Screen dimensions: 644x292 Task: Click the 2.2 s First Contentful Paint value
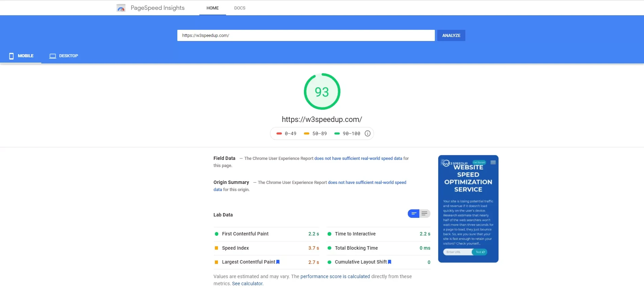coord(314,234)
